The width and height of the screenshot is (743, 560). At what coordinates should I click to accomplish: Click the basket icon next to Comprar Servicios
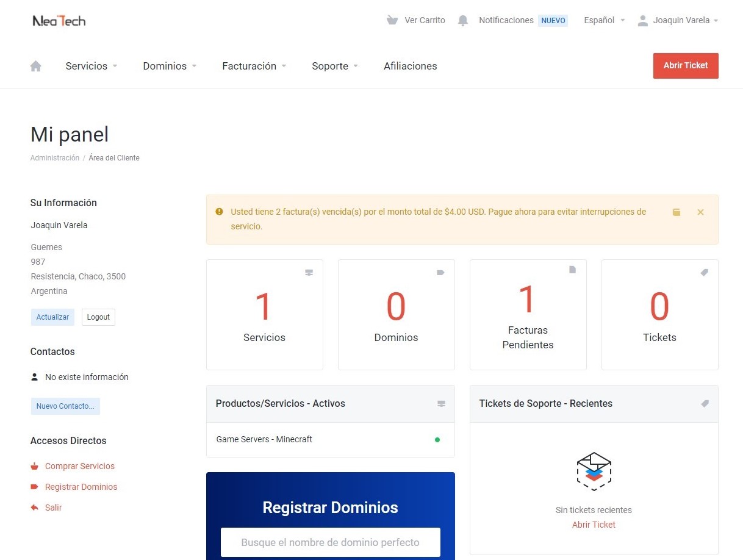point(35,467)
